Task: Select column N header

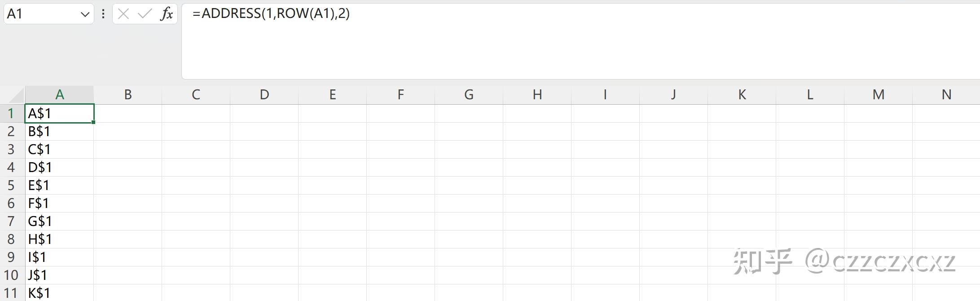Action: [946, 95]
